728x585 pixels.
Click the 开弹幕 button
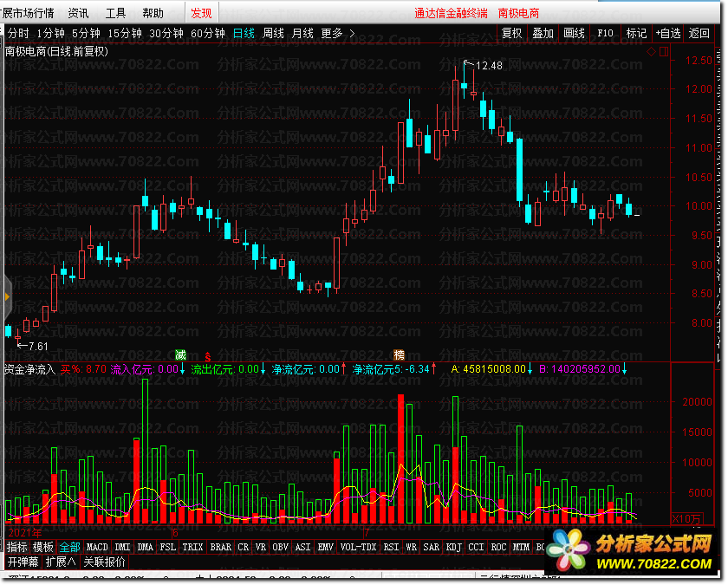coord(23,562)
